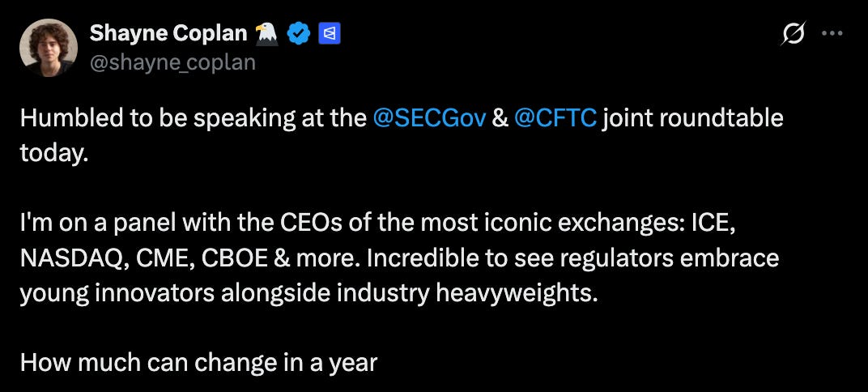Open the Shayne Coplan display name link
The height and width of the screenshot is (392, 868).
click(168, 34)
